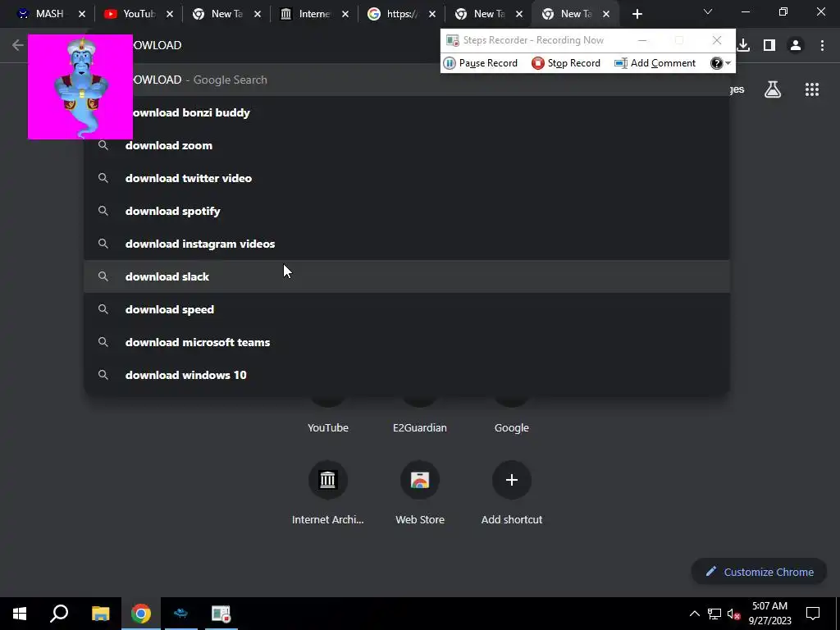Open a new tab with plus button
This screenshot has height=630, width=840.
point(637,14)
